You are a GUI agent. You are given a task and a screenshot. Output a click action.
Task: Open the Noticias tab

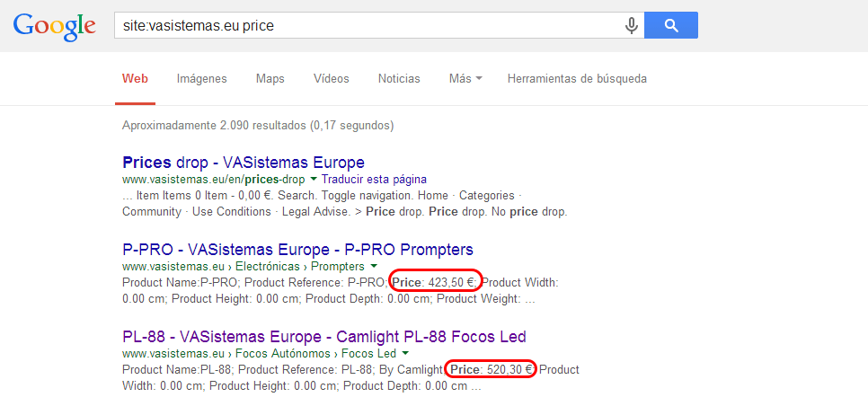click(x=399, y=78)
